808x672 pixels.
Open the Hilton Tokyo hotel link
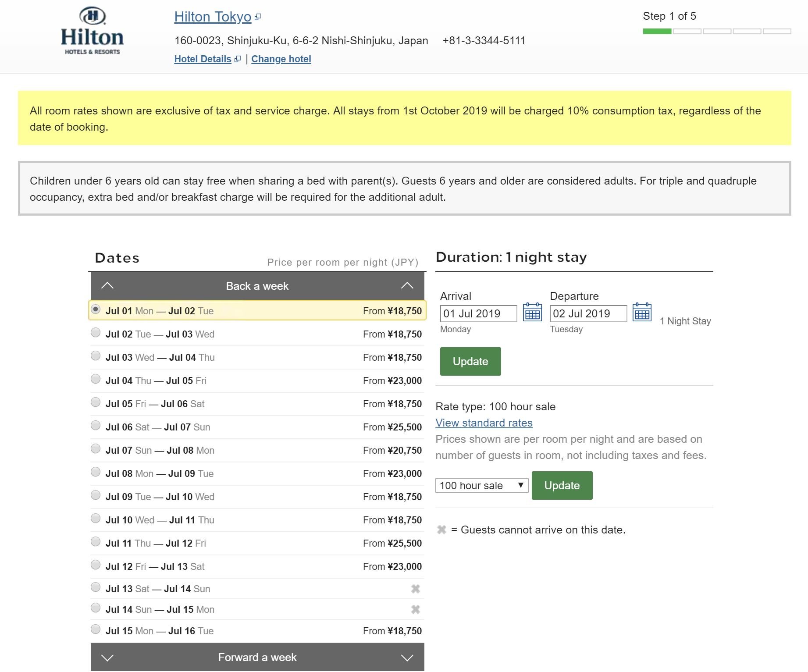213,17
